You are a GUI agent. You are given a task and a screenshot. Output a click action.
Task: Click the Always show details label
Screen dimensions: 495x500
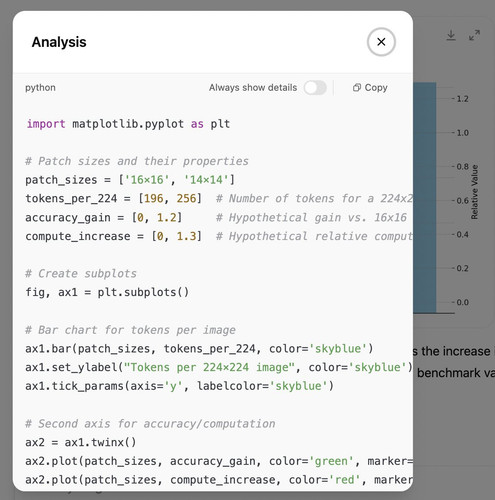[x=253, y=88]
